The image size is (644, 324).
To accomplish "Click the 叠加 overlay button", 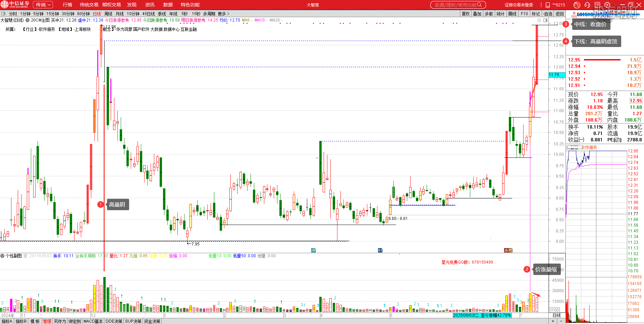I will coord(477,14).
